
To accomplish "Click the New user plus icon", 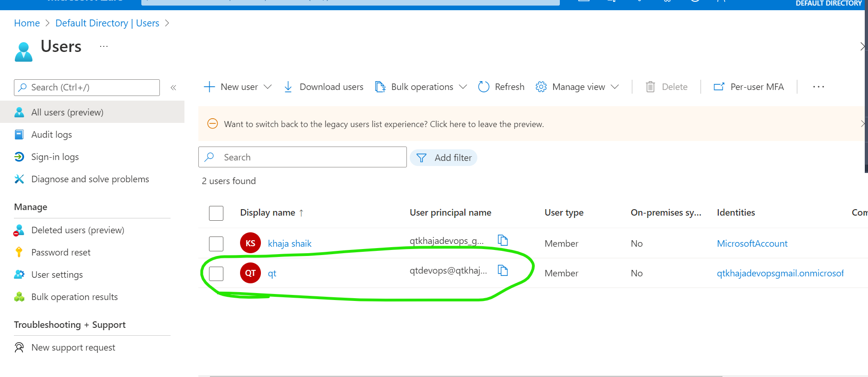I will click(209, 87).
